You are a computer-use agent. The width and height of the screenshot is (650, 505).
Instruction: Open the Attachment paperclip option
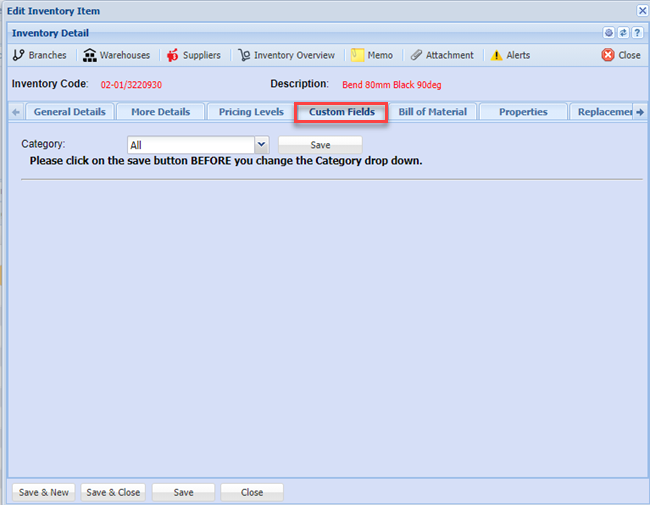pyautogui.click(x=441, y=55)
